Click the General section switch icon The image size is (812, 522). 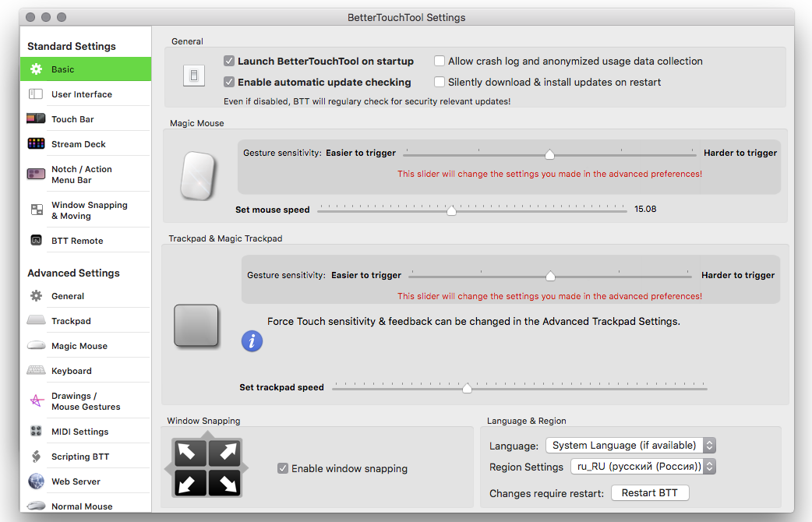click(194, 76)
